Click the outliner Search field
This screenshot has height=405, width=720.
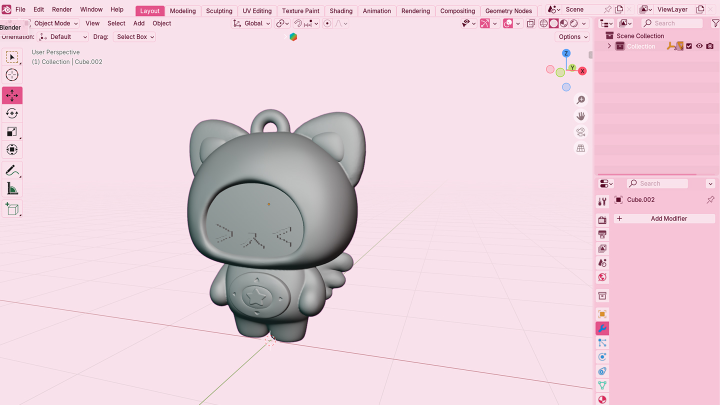[673, 23]
